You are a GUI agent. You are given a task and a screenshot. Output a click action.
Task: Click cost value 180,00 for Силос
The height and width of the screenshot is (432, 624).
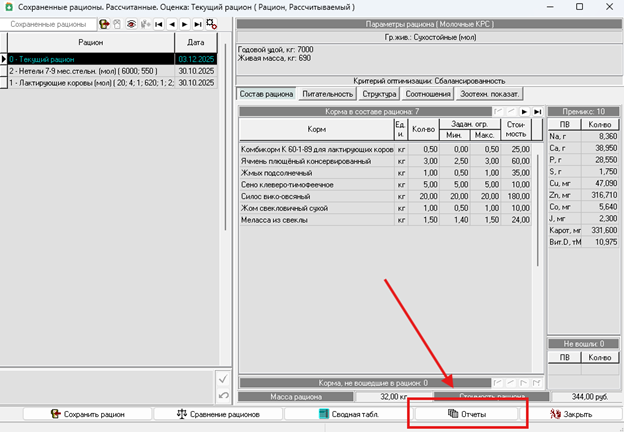(x=516, y=196)
